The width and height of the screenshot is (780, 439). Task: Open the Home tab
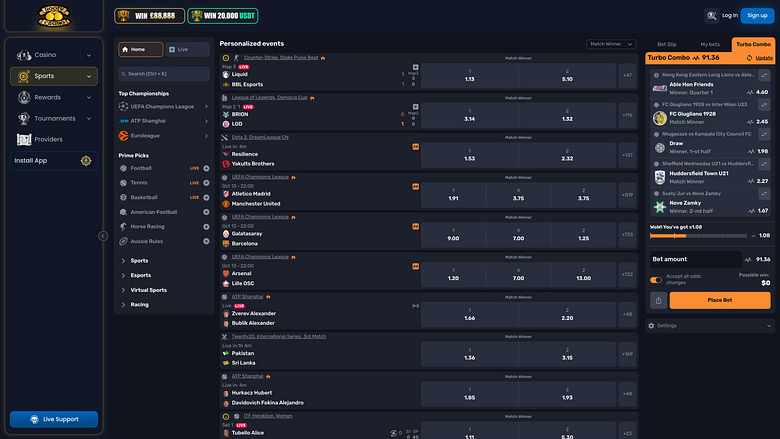[x=140, y=50]
